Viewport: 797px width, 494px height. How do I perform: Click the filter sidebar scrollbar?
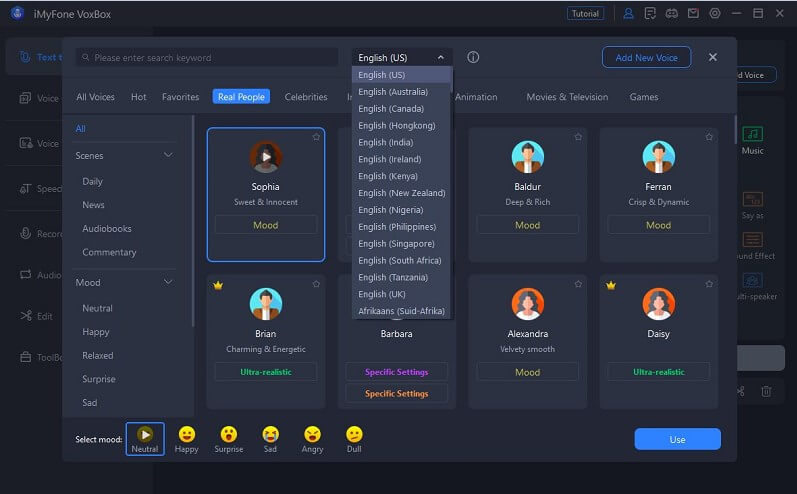(x=193, y=221)
